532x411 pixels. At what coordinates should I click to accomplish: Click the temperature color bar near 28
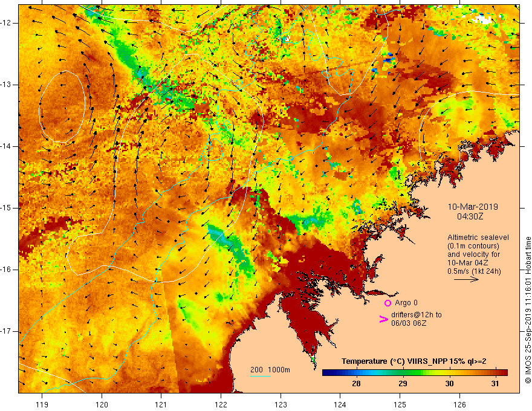[x=356, y=373]
